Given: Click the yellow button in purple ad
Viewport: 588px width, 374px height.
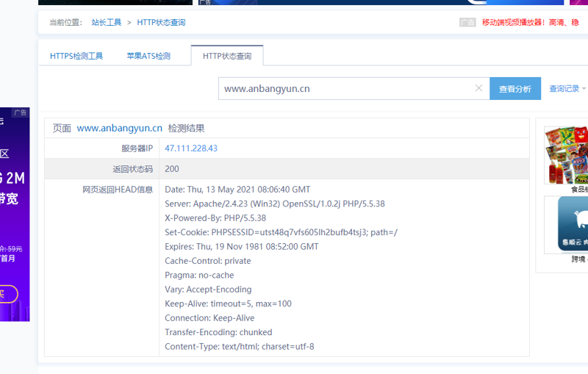Looking at the screenshot, I should click(8, 294).
